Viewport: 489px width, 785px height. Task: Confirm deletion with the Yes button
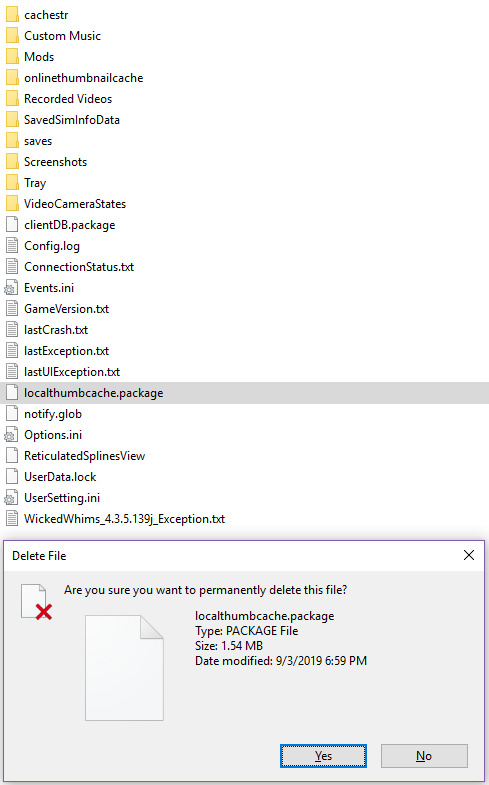tap(323, 756)
